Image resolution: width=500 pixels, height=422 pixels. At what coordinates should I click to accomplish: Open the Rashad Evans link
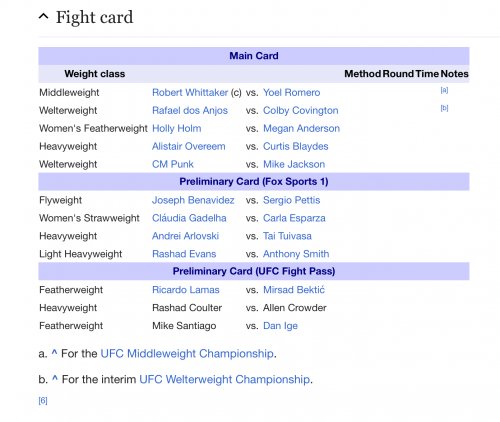pyautogui.click(x=184, y=254)
